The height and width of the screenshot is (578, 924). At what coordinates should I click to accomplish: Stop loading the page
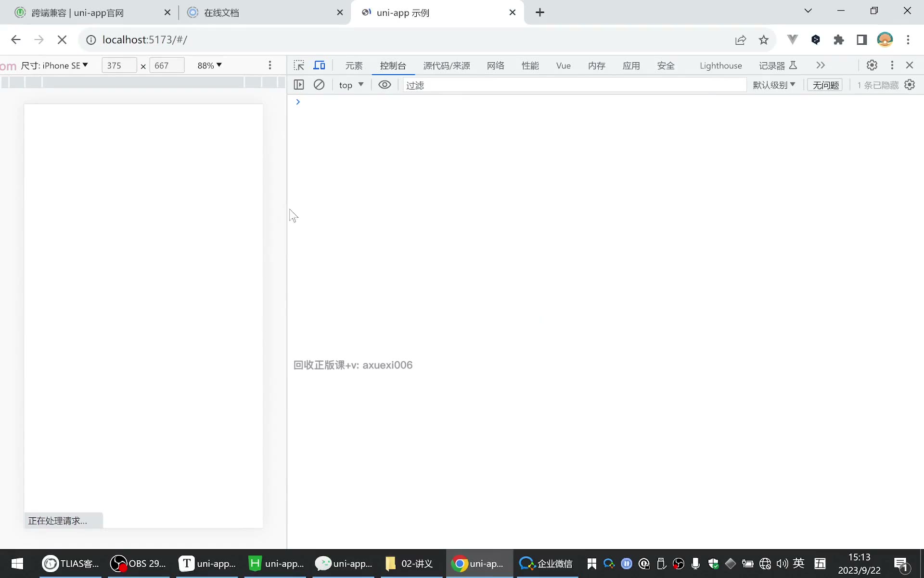coord(62,39)
